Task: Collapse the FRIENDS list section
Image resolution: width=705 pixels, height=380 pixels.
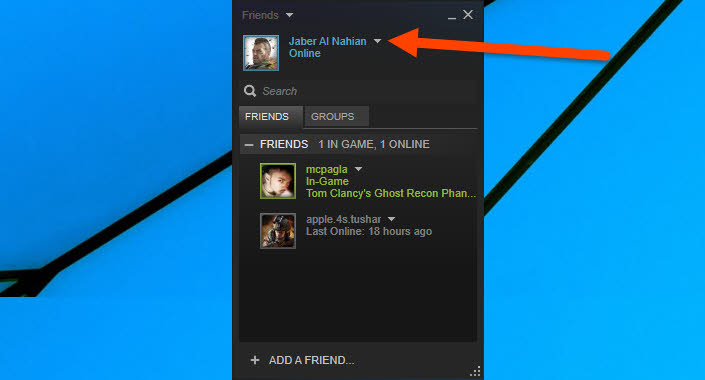Action: [x=249, y=145]
